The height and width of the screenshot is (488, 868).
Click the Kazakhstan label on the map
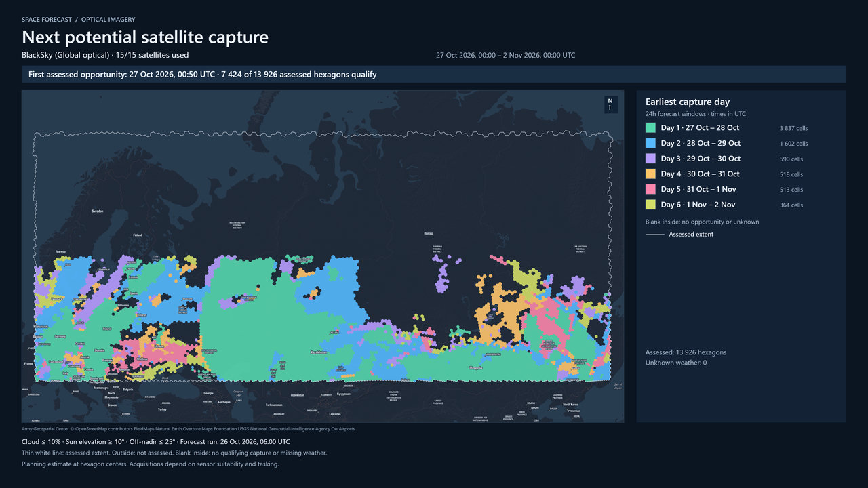[319, 352]
